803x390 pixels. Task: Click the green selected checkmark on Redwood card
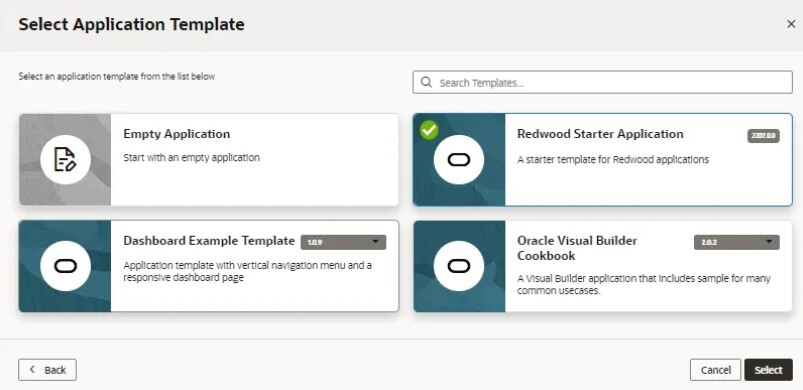[x=429, y=130]
